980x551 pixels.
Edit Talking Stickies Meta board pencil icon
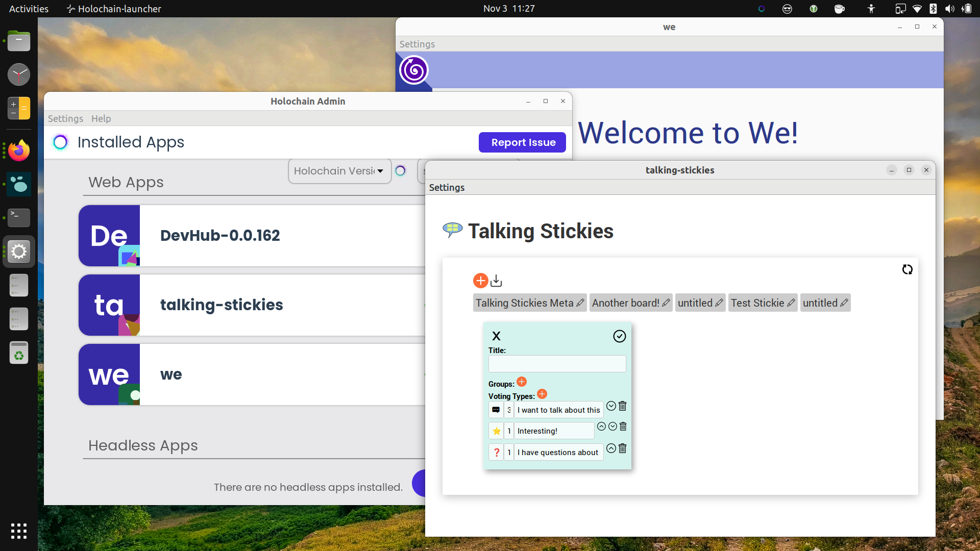[580, 303]
